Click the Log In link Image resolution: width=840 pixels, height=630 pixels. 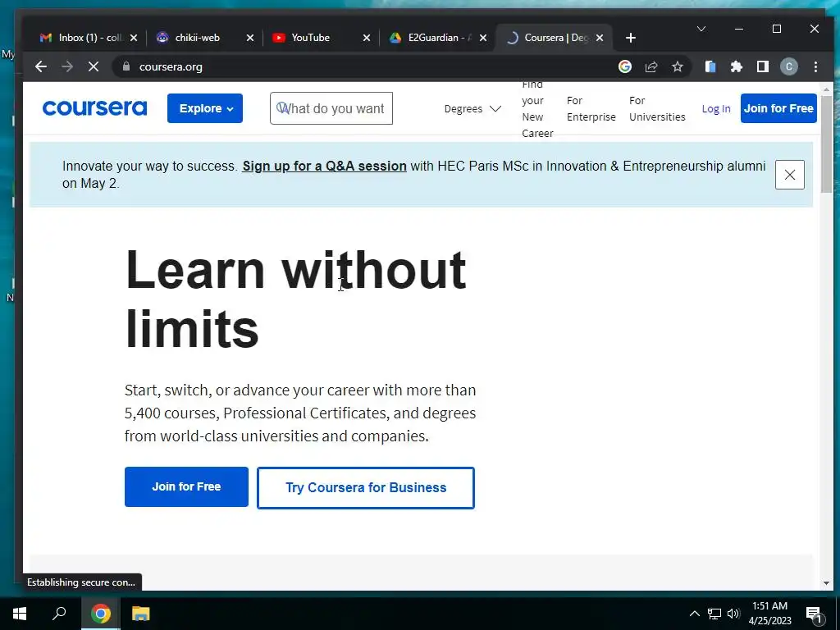point(715,109)
